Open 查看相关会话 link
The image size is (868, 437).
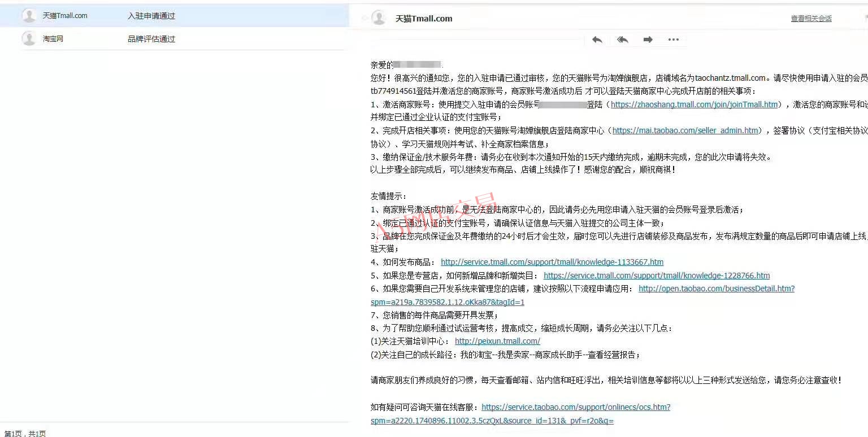pyautogui.click(x=811, y=19)
